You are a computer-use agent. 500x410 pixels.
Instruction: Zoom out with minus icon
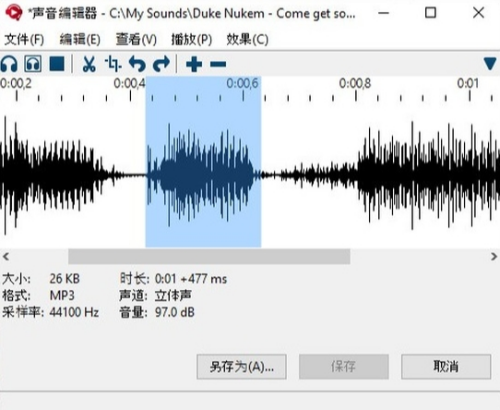(x=218, y=64)
